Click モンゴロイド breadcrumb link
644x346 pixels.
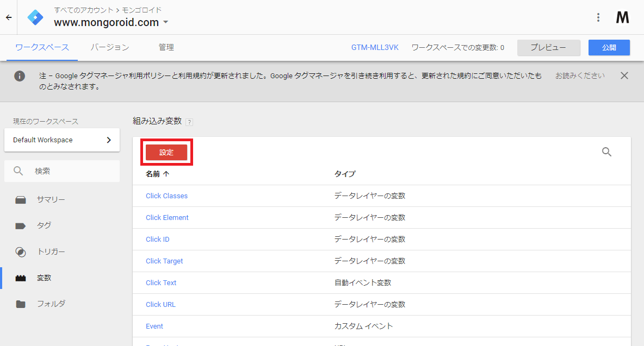[142, 10]
